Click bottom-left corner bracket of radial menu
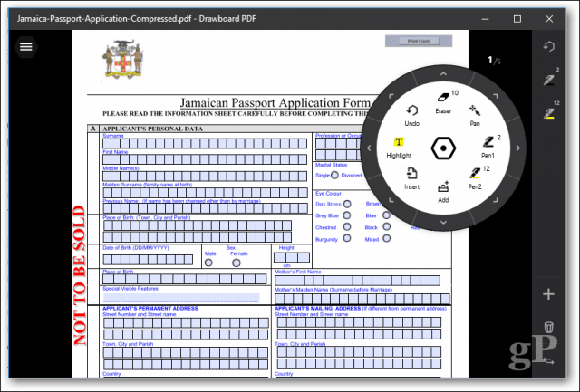Viewport: 580px width, 392px height. coord(391,200)
